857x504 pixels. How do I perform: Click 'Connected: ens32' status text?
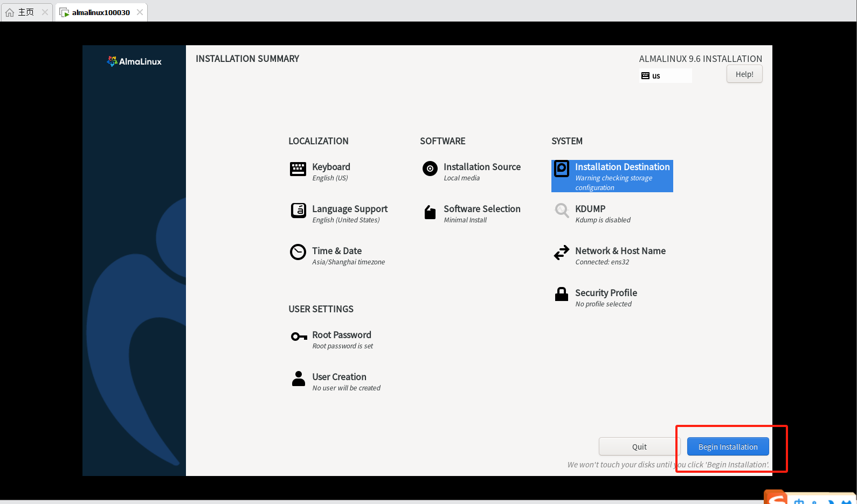(x=602, y=262)
